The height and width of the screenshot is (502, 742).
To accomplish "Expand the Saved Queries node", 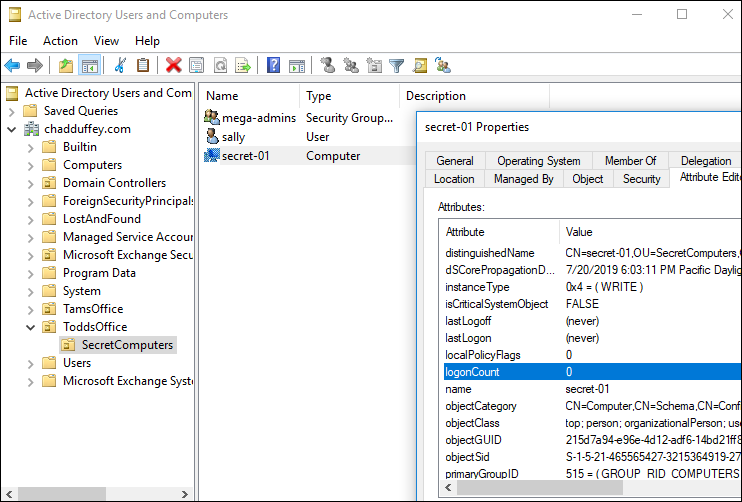I will tap(12, 112).
